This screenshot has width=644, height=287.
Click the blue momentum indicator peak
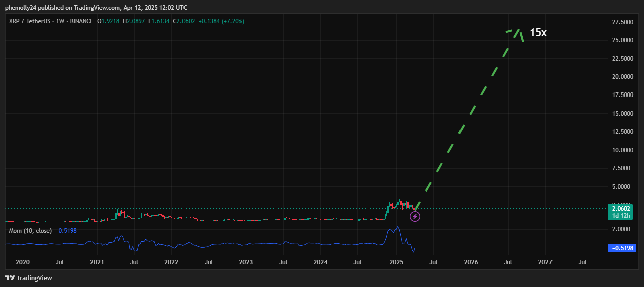pyautogui.click(x=397, y=227)
